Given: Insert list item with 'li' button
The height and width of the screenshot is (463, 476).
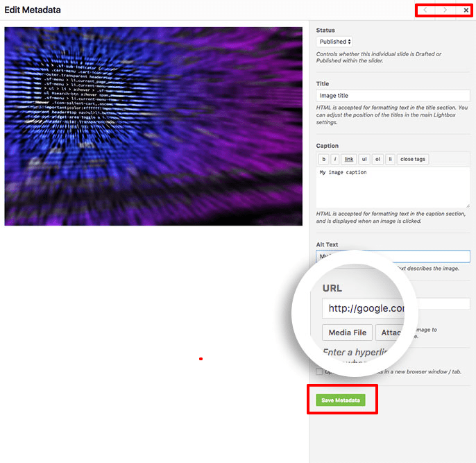Looking at the screenshot, I should tap(390, 159).
